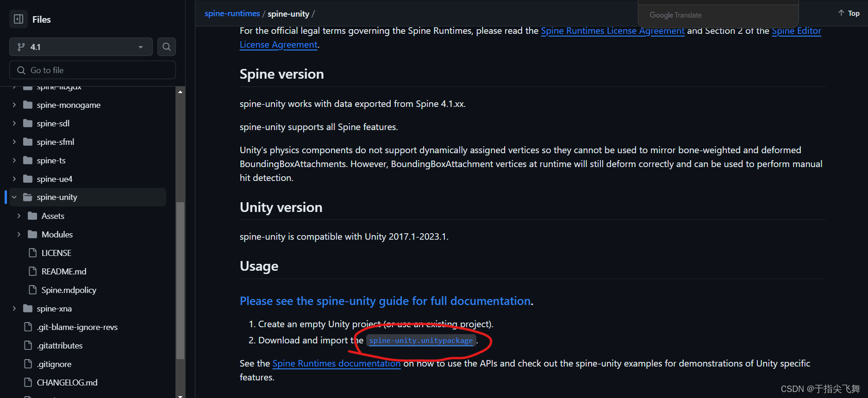Open CHANGELOG.md in file tree

67,383
